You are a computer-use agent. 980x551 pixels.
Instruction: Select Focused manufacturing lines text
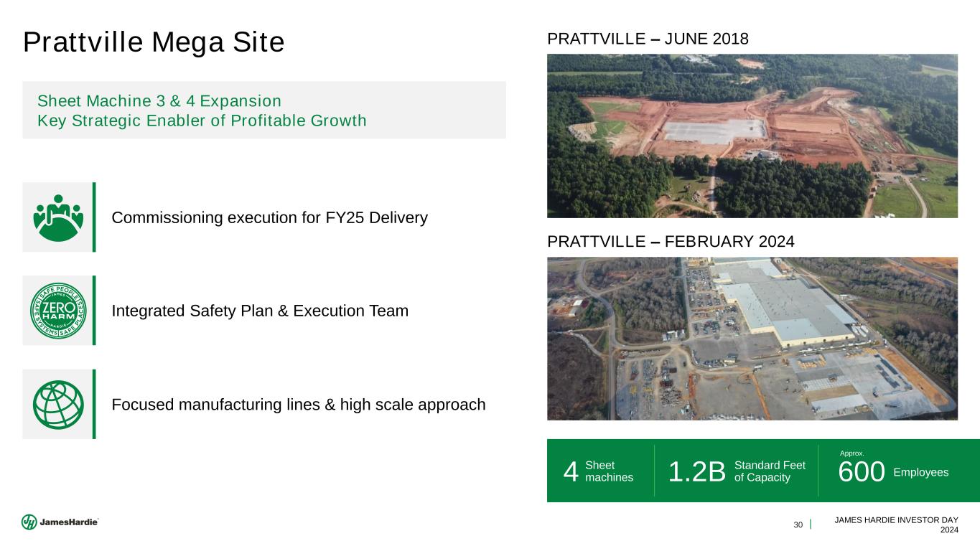click(299, 405)
